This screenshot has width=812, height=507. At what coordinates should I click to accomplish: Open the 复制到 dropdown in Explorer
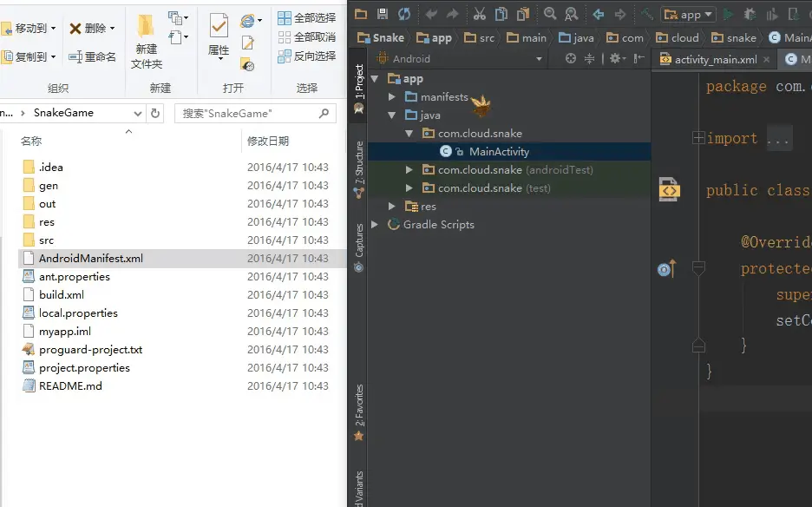(53, 56)
